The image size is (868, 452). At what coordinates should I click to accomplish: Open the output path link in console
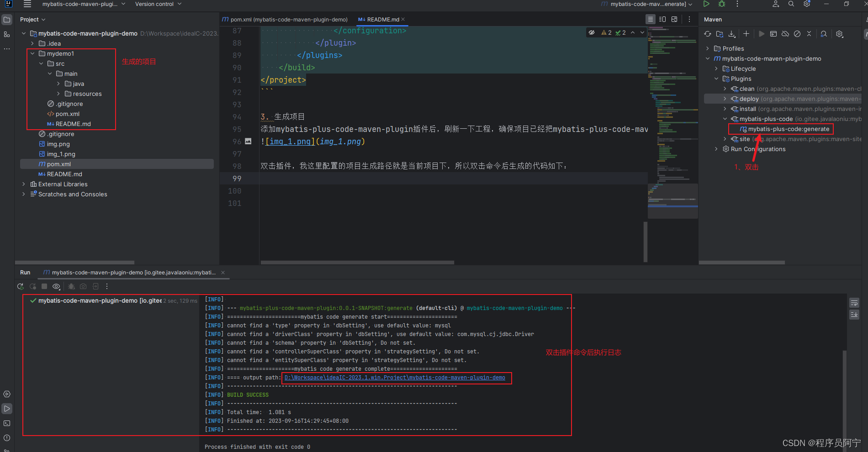[395, 378]
